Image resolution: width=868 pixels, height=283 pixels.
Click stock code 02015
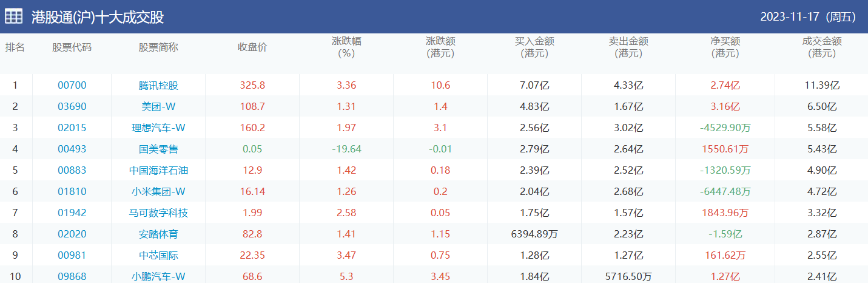[72, 128]
